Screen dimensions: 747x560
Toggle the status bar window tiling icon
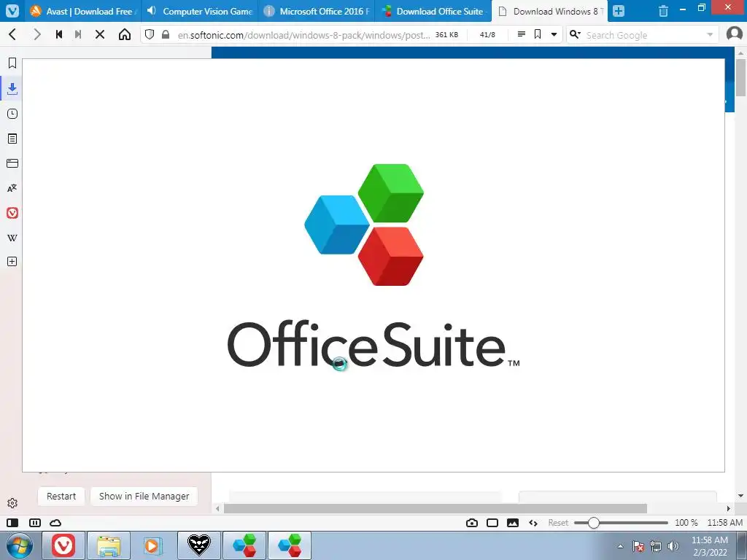tap(492, 523)
